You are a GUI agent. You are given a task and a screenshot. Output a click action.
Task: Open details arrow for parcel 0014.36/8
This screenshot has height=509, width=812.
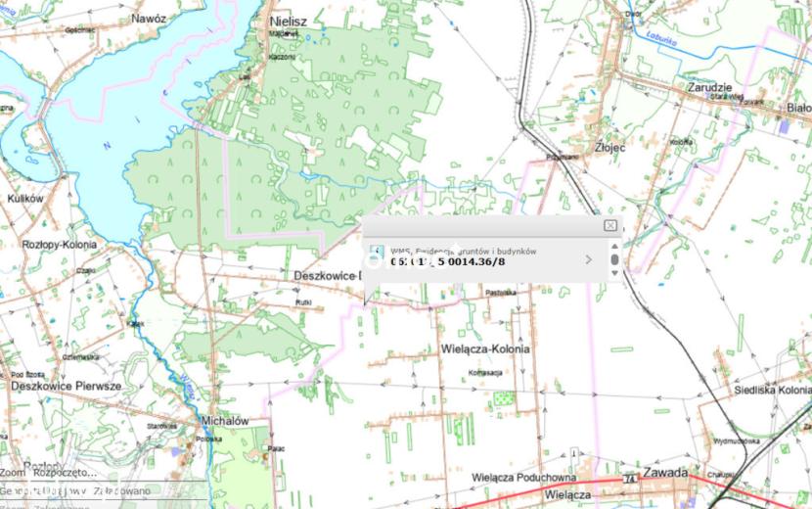(x=588, y=259)
